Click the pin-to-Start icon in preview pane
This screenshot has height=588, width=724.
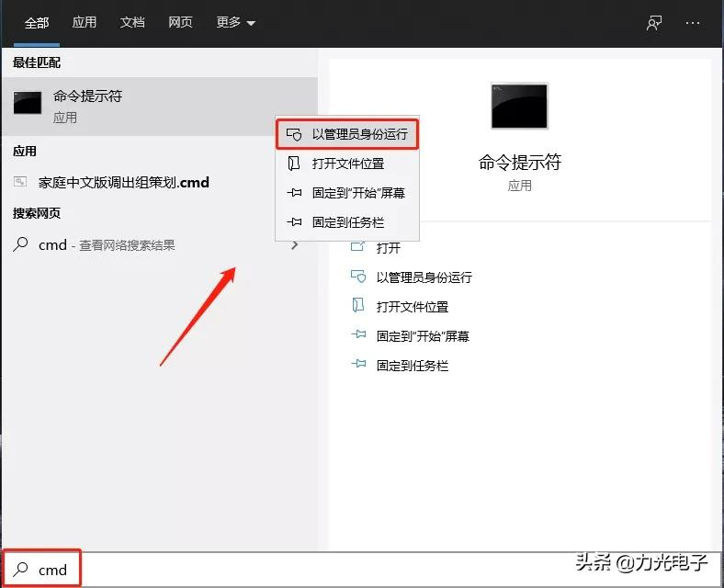[x=358, y=334]
